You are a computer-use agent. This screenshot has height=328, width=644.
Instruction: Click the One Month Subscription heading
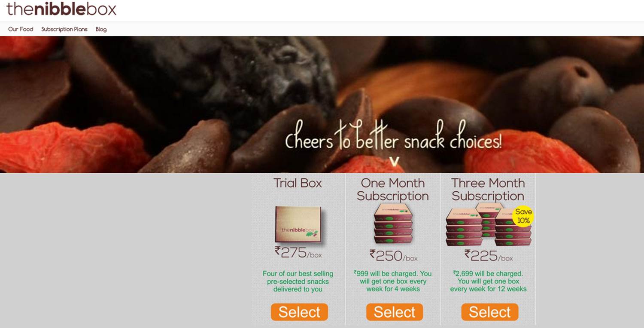click(x=393, y=190)
